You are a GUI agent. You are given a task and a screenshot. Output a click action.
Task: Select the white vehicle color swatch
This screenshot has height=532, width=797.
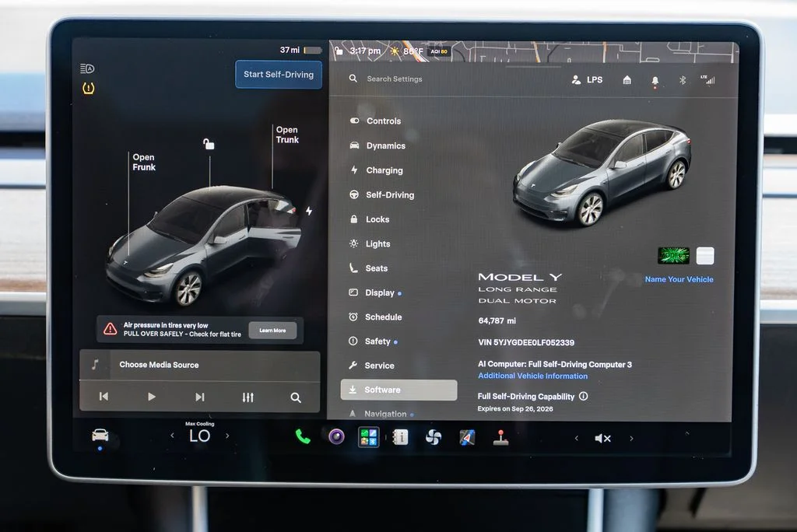[x=705, y=256]
